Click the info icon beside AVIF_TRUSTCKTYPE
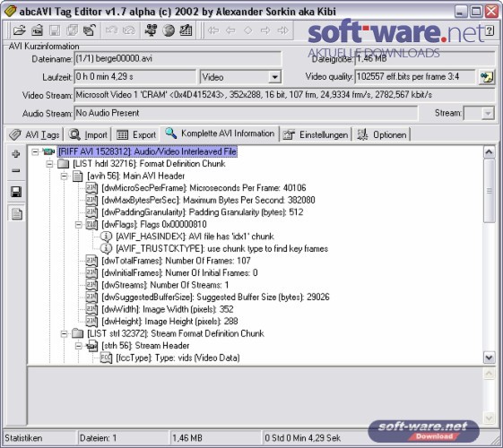The image size is (503, 448). click(106, 248)
